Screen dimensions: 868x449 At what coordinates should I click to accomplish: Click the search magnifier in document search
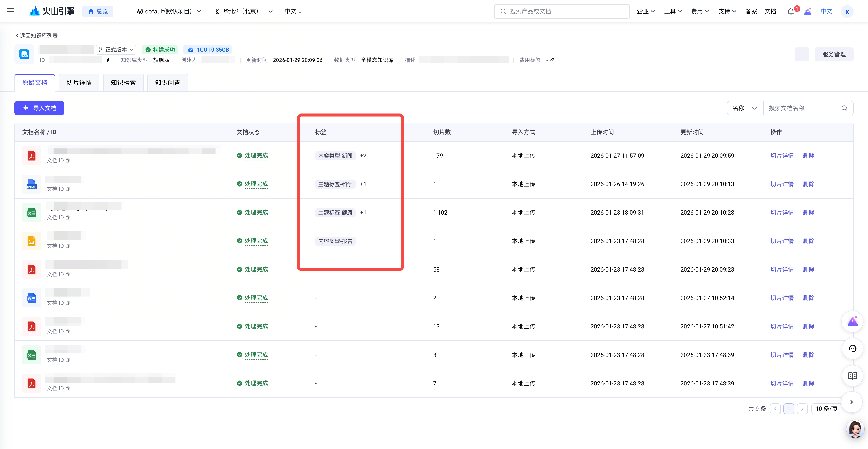(x=844, y=108)
